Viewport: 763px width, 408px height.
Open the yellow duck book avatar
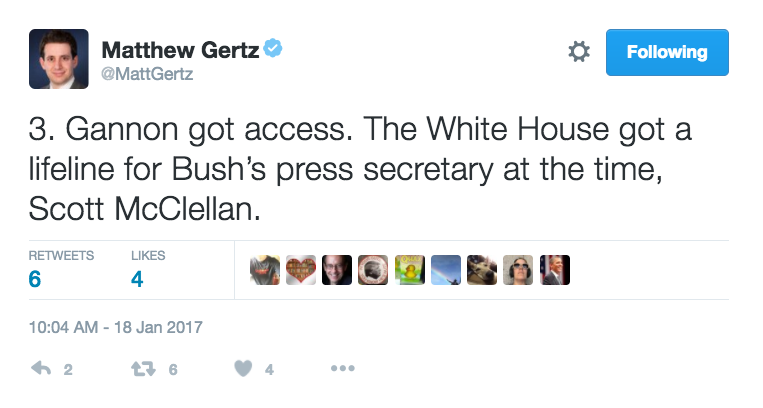(409, 269)
